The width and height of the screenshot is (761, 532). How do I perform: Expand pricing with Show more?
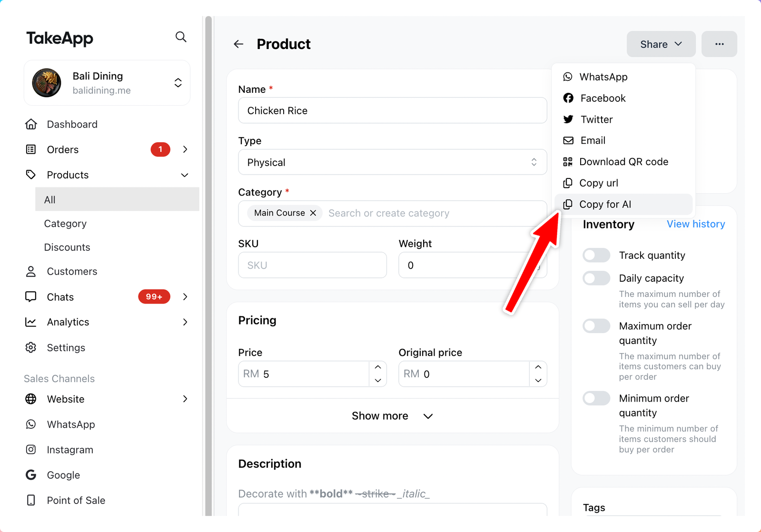(x=392, y=416)
